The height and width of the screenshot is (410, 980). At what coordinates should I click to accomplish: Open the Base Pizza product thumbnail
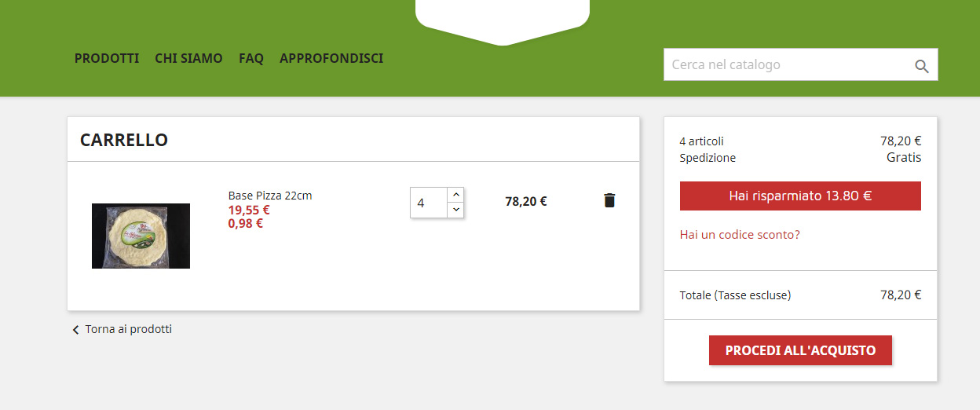(x=141, y=236)
